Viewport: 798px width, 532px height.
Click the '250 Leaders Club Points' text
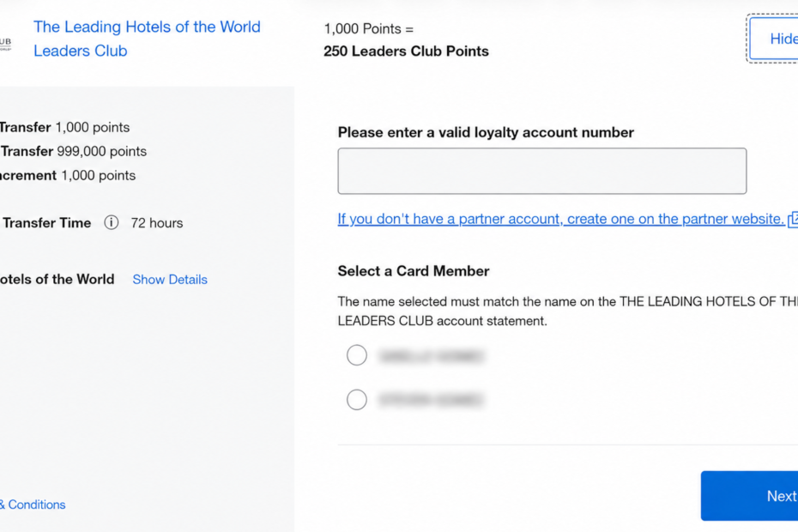coord(406,51)
